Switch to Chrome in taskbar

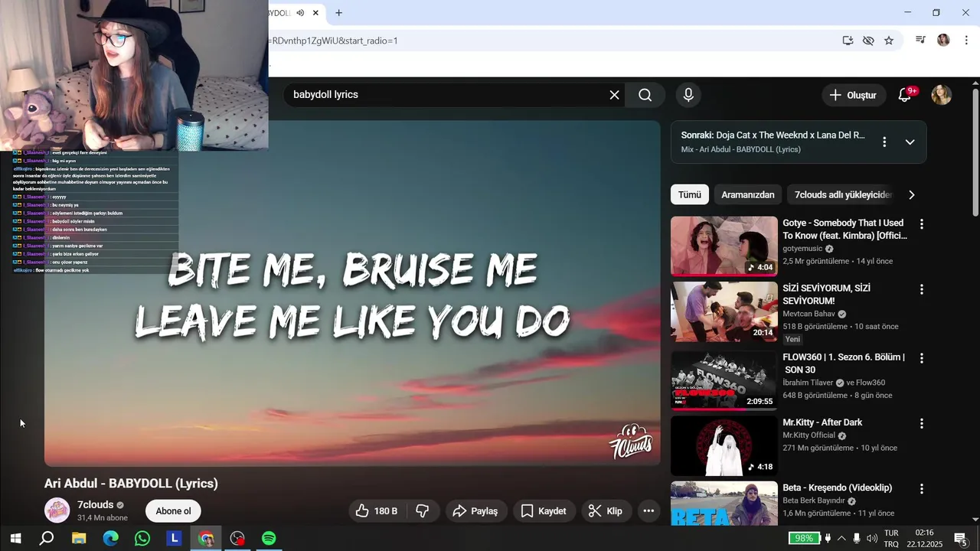click(206, 538)
